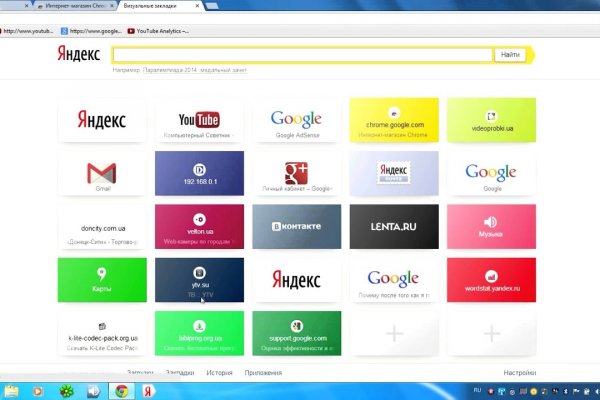600x400 pixels.
Task: Open the 192.168.0.1 router tile
Action: pyautogui.click(x=198, y=174)
